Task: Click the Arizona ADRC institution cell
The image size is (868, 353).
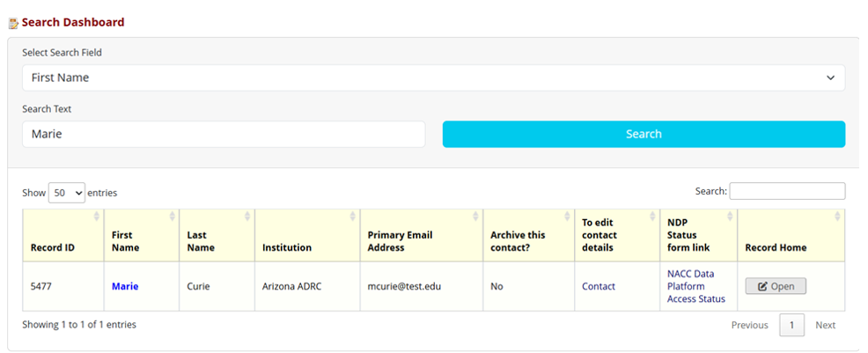Action: [x=307, y=287]
